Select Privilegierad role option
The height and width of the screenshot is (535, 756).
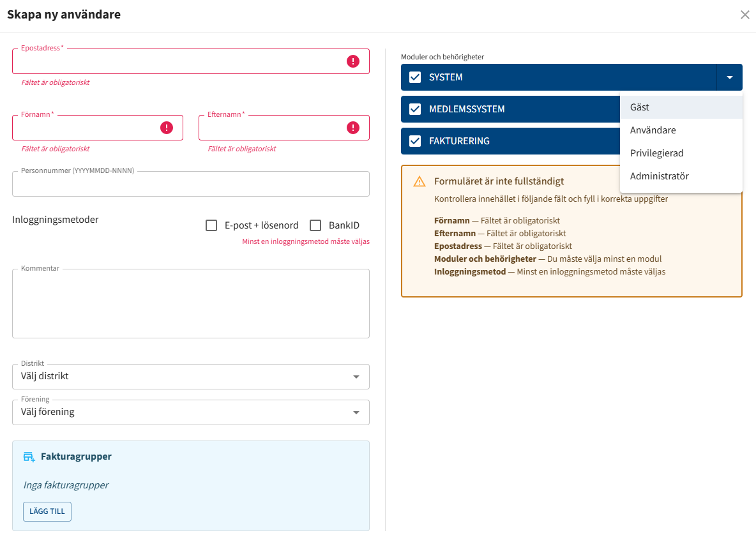pos(681,153)
